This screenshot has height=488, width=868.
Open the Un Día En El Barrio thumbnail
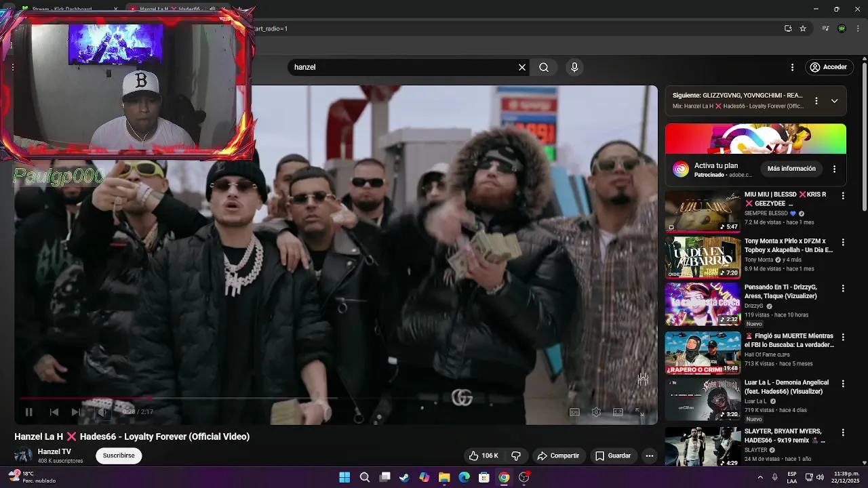click(x=703, y=257)
